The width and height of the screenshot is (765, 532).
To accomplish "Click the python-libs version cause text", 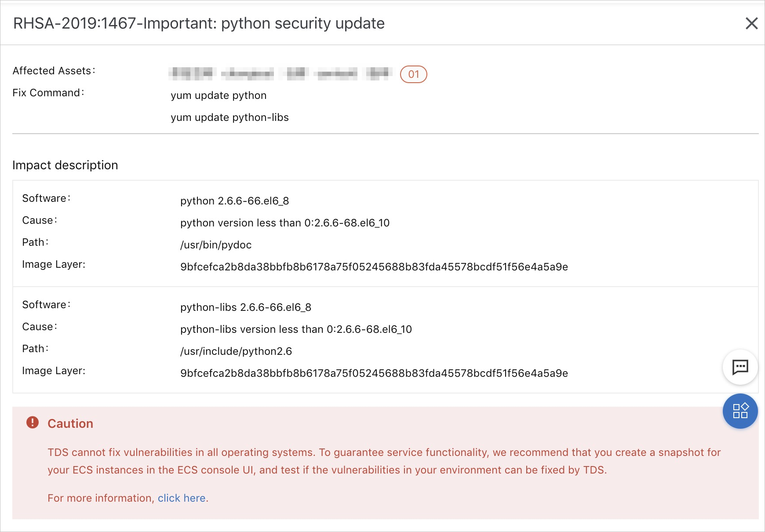I will pyautogui.click(x=296, y=329).
